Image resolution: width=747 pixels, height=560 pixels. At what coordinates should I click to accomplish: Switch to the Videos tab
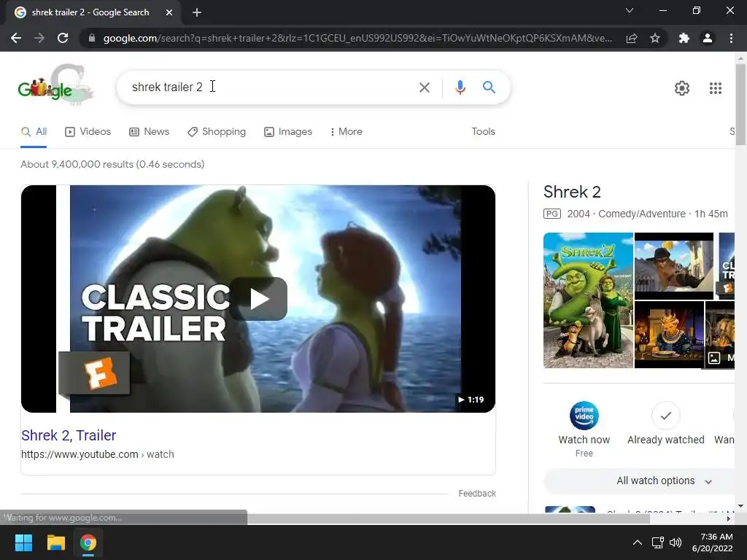point(88,132)
